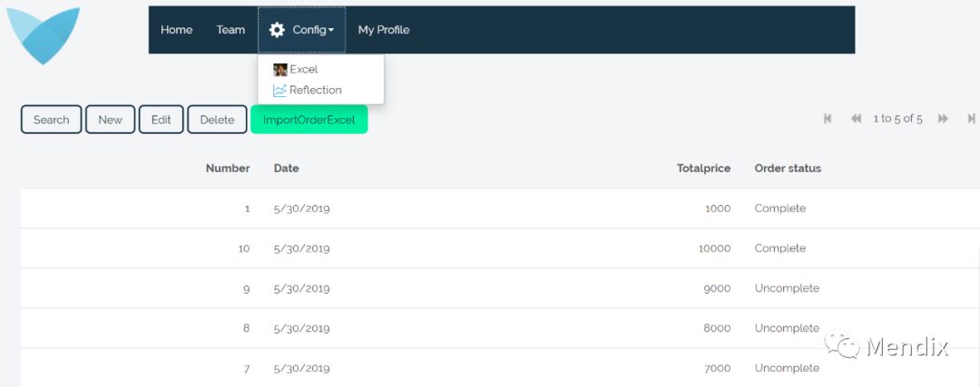Open the Home navigation item
This screenshot has width=980, height=387.
click(x=176, y=29)
